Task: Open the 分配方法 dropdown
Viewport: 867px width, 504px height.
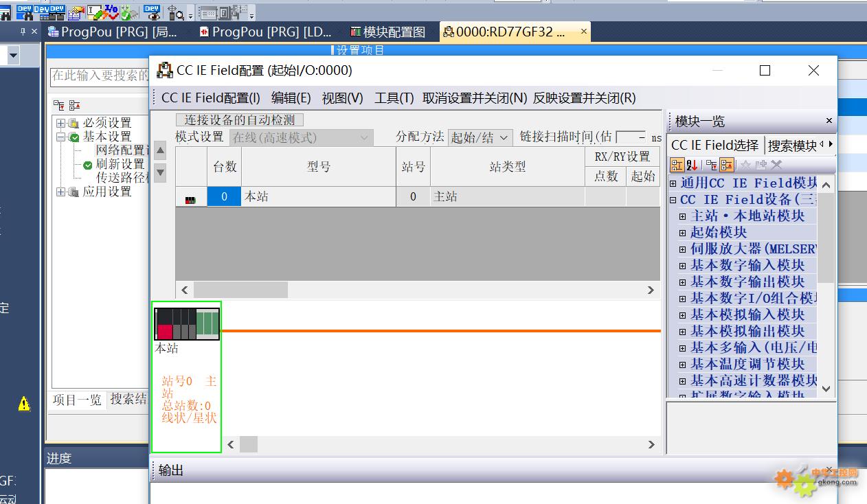Action: pyautogui.click(x=504, y=137)
